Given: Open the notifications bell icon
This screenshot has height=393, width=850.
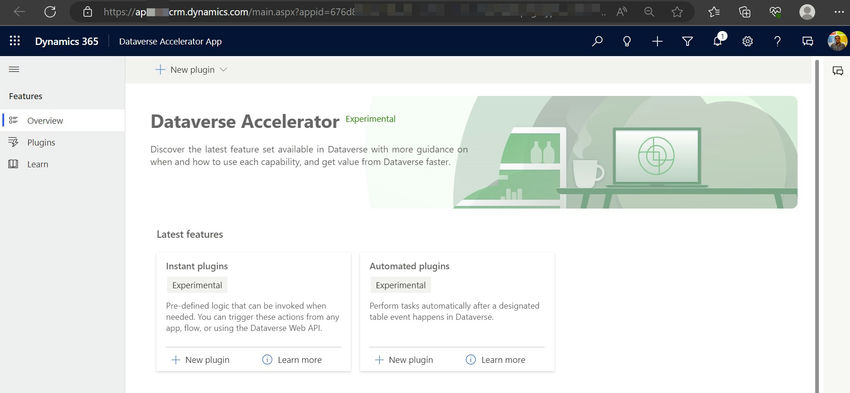Looking at the screenshot, I should tap(718, 41).
